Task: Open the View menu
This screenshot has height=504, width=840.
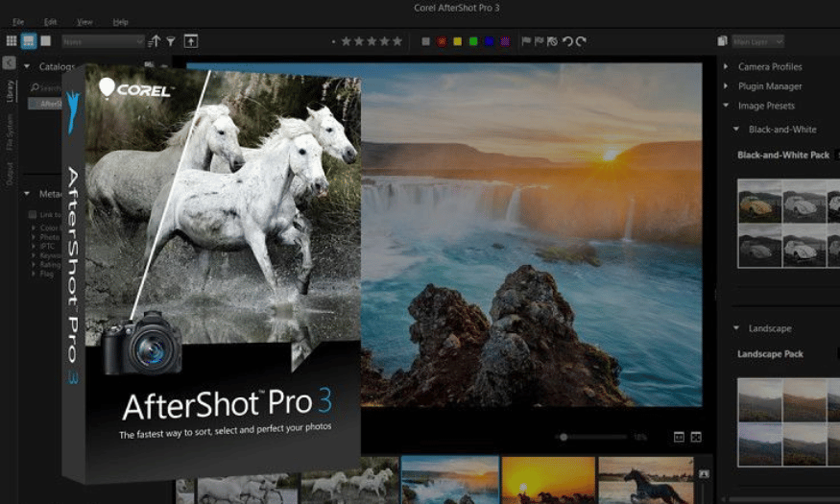Action: coord(84,22)
